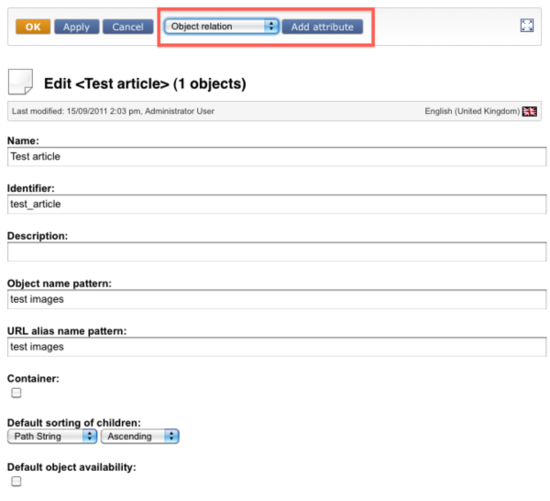This screenshot has width=550, height=501.
Task: Enable Default object availability checkbox
Action: pos(16,481)
